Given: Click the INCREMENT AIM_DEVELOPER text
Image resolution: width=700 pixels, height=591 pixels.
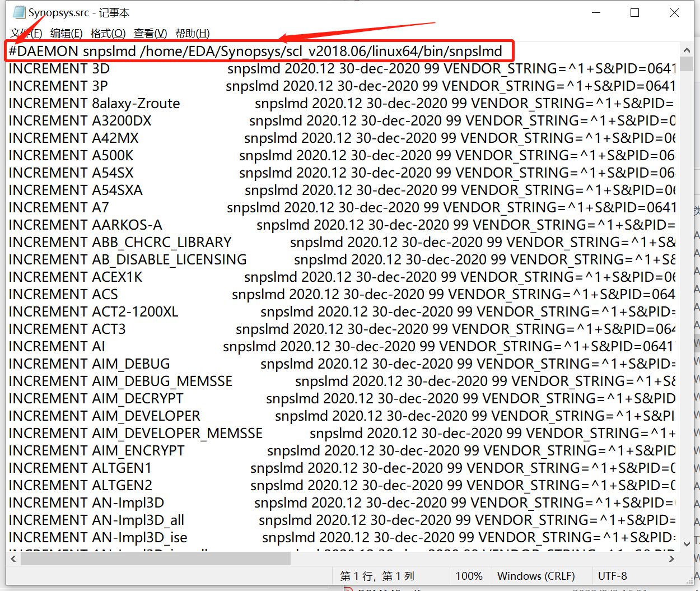Looking at the screenshot, I should click(104, 416).
